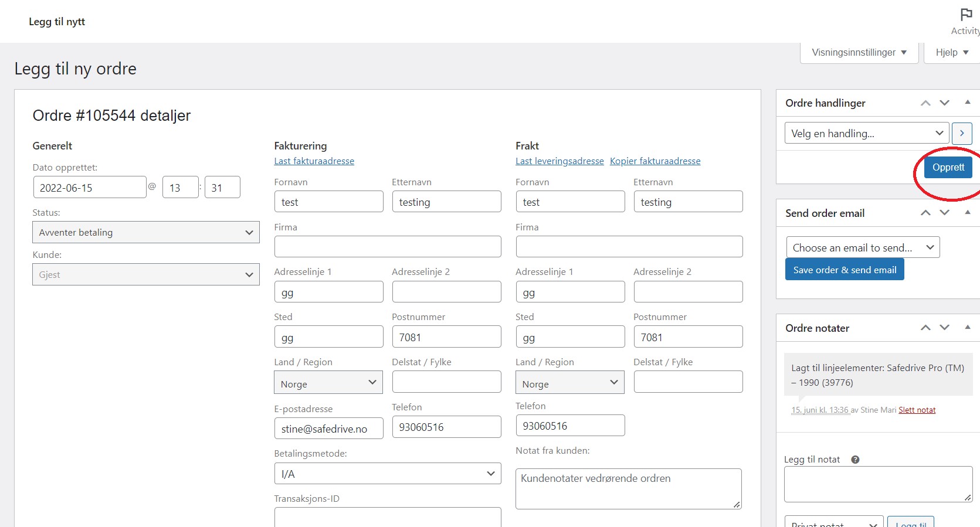Open Choose an email to send dropdown
Image resolution: width=980 pixels, height=527 pixels.
862,247
